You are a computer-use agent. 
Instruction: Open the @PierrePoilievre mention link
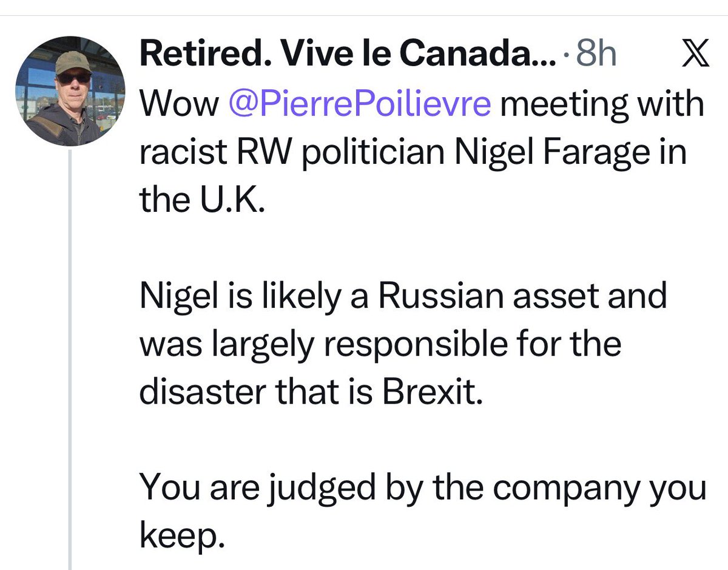click(x=360, y=106)
